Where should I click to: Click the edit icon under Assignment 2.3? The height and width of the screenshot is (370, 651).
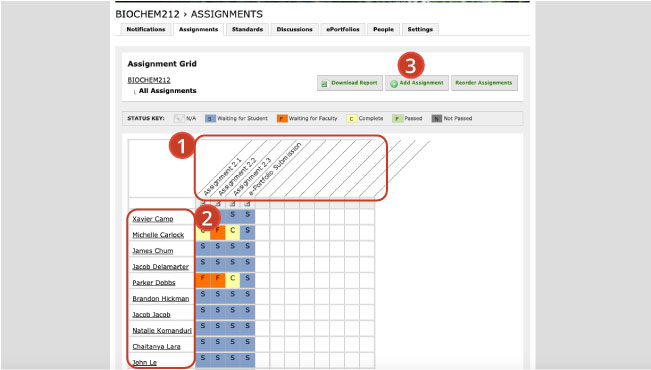(x=232, y=203)
